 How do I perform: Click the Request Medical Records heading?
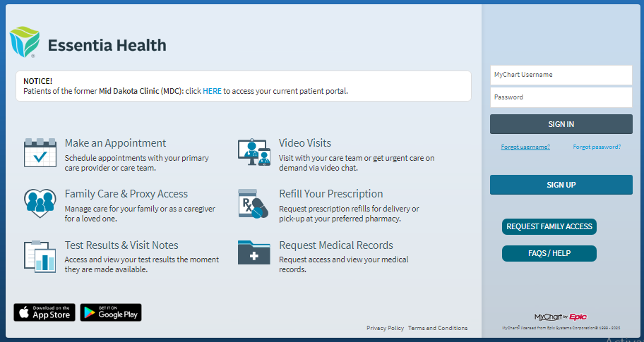point(336,245)
